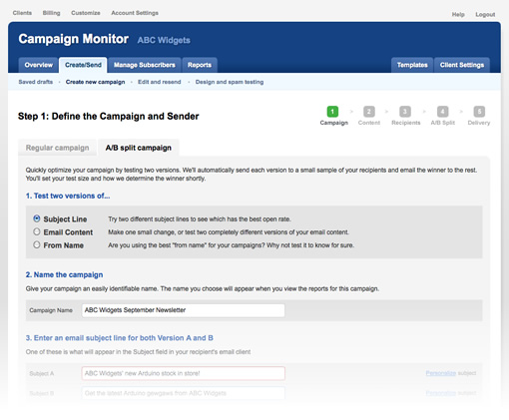The height and width of the screenshot is (420, 509).
Task: Click the step 5 Delivery icon
Action: [x=479, y=112]
